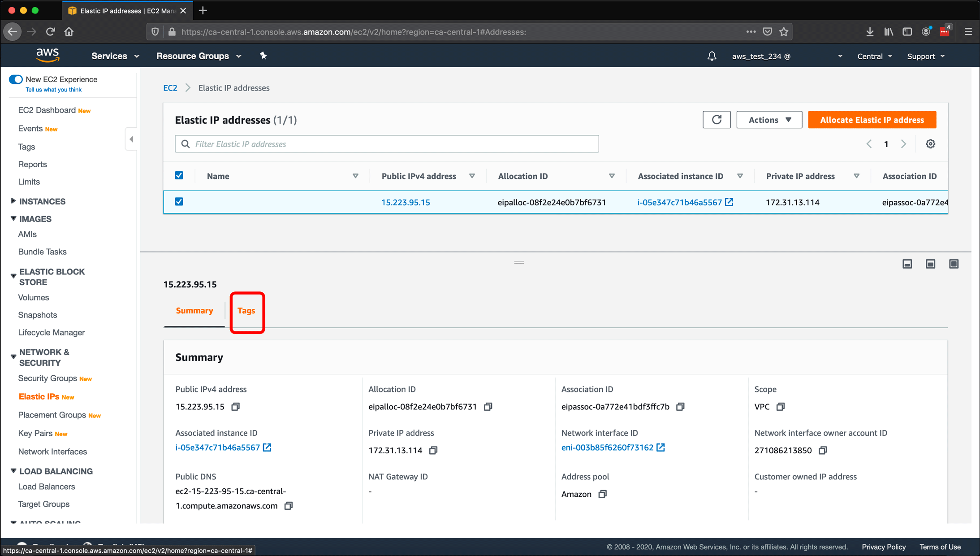The height and width of the screenshot is (556, 980).
Task: Open Network Interfaces in sidebar
Action: pyautogui.click(x=52, y=452)
